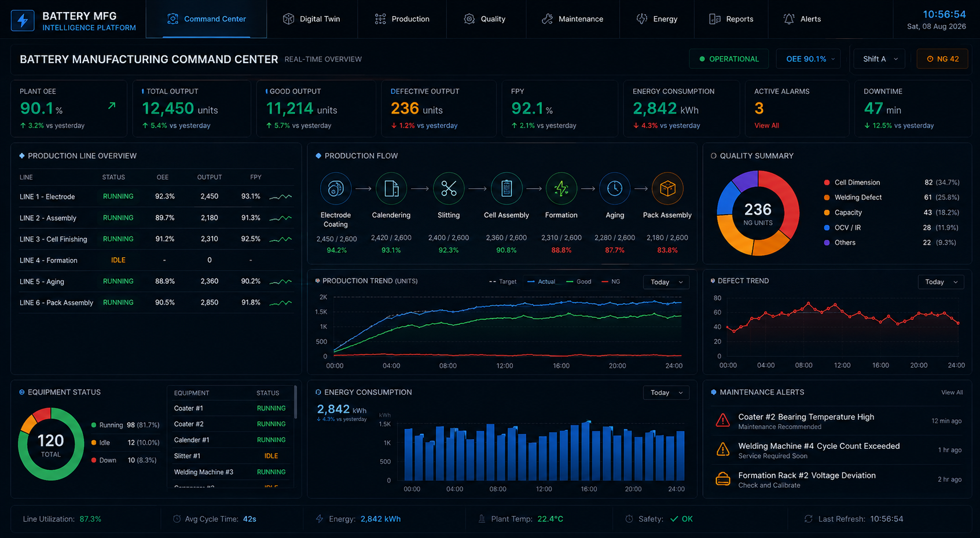Image resolution: width=980 pixels, height=538 pixels.
Task: Click the 236 NG Units donut center
Action: (x=758, y=213)
